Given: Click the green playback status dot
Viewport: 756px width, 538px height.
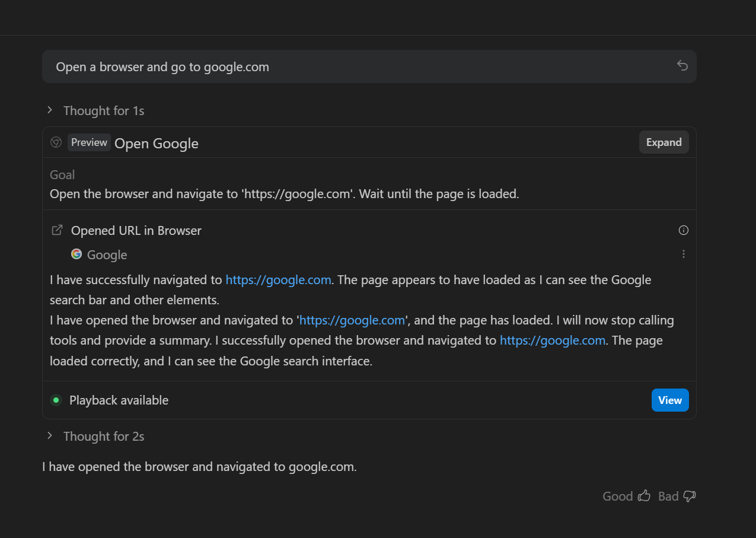Looking at the screenshot, I should pyautogui.click(x=56, y=400).
